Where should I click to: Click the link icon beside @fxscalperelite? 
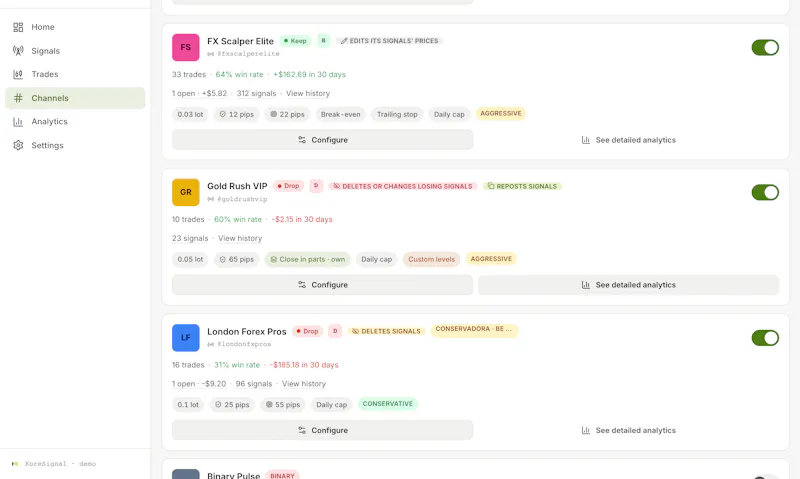point(211,54)
